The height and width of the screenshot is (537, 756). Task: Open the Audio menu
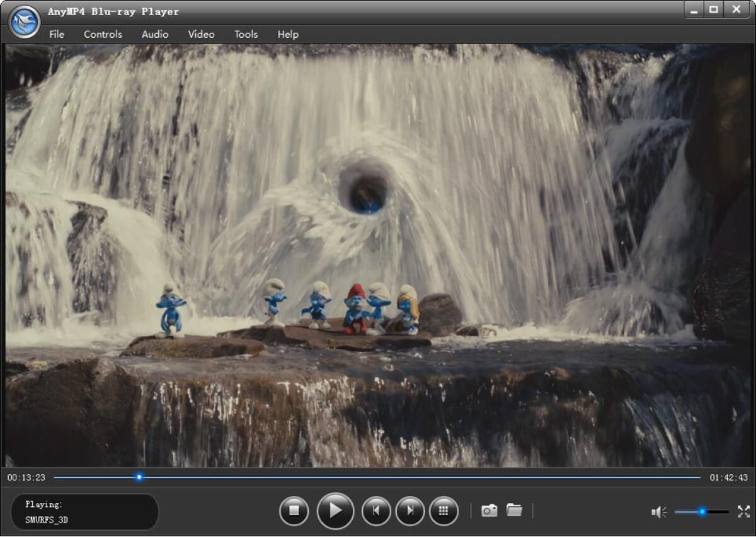click(154, 35)
